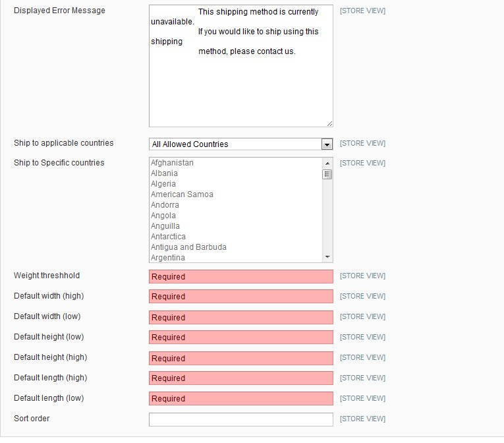
Task: Click the country list scroll down arrow
Action: (327, 256)
